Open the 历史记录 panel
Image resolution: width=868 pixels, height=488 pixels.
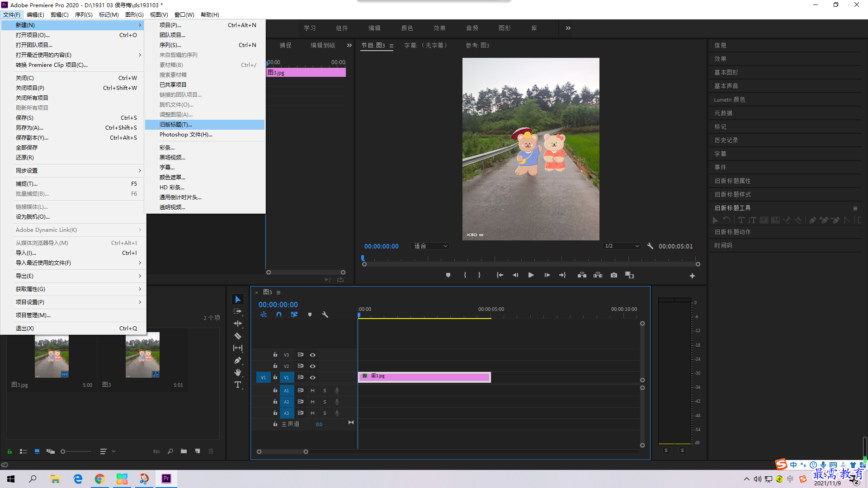pyautogui.click(x=726, y=140)
